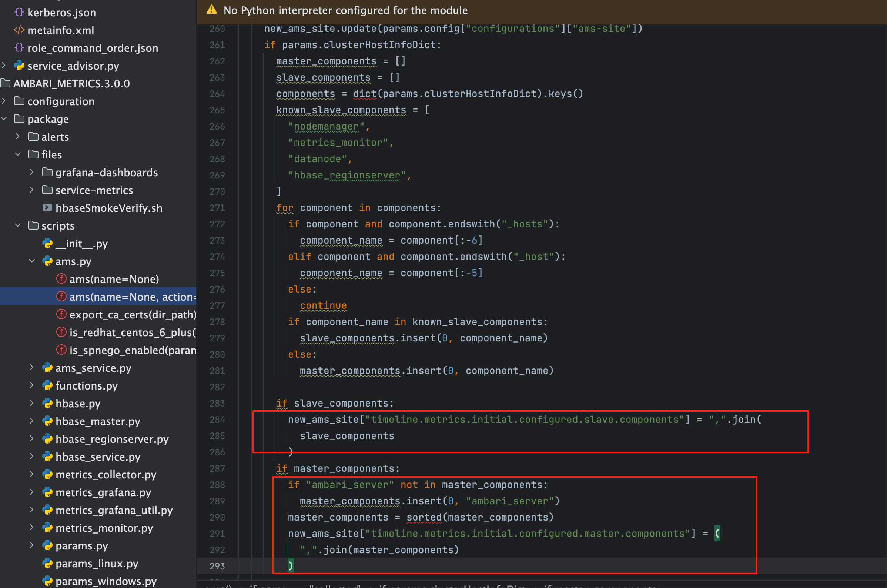
Task: Expand hbase_regionserver.py structure
Action: (32, 439)
